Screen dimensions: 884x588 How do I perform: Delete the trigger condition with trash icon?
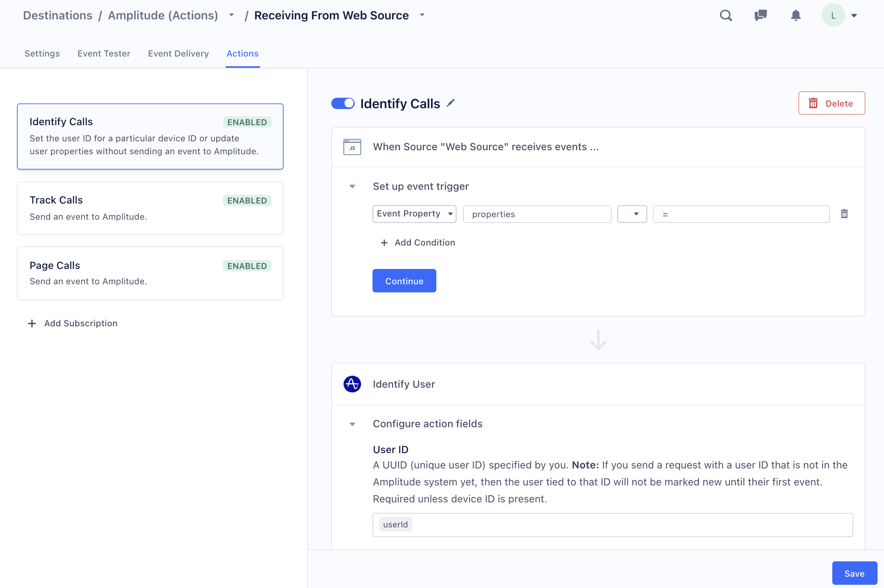pos(844,214)
